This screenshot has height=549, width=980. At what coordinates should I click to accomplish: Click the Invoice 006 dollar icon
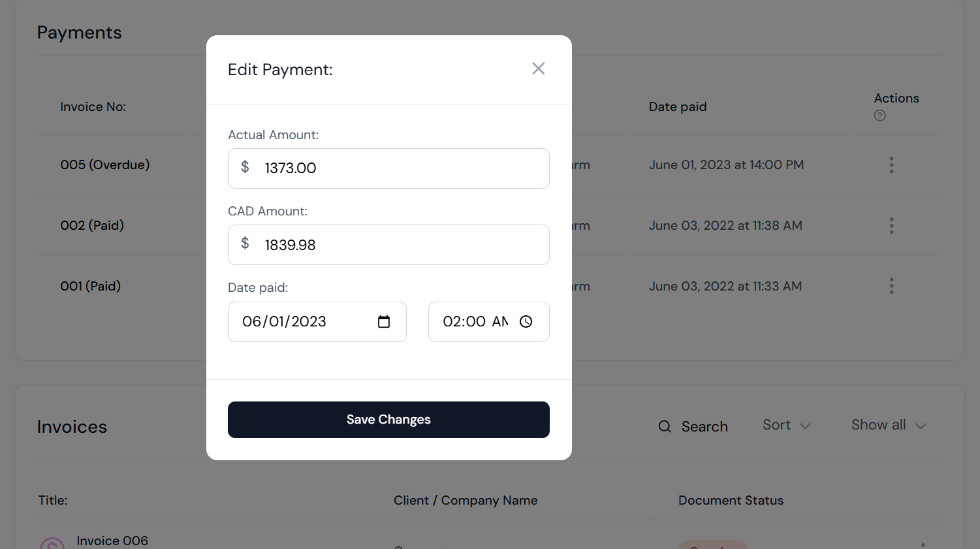coord(52,544)
